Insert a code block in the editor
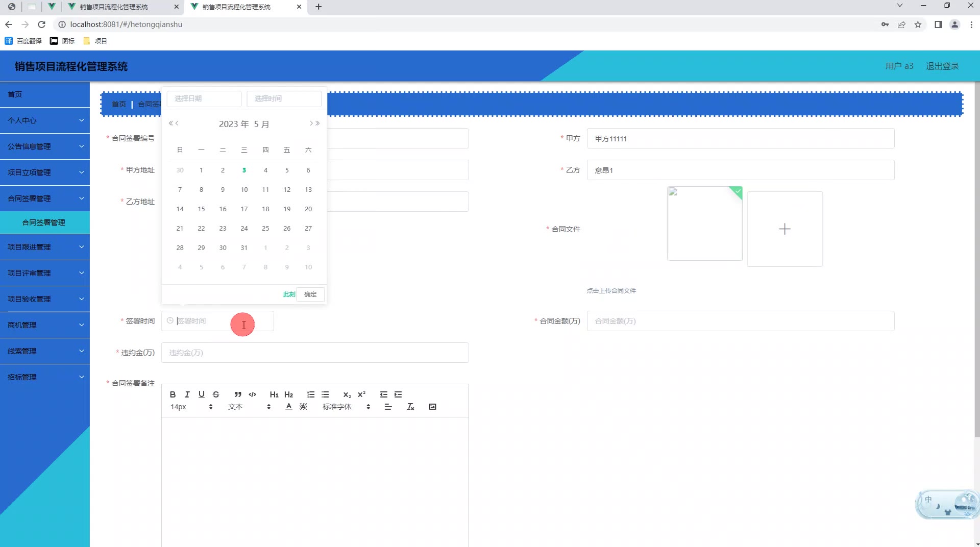 click(252, 394)
